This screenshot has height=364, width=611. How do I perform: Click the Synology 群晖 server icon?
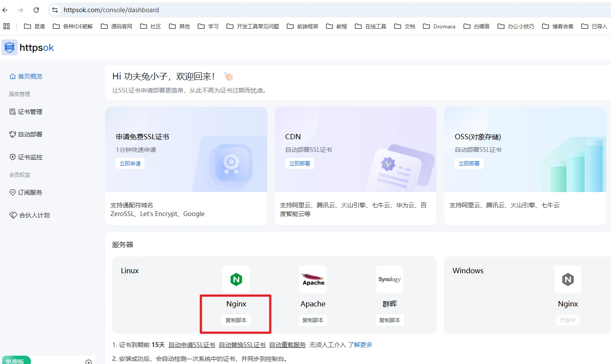389,279
